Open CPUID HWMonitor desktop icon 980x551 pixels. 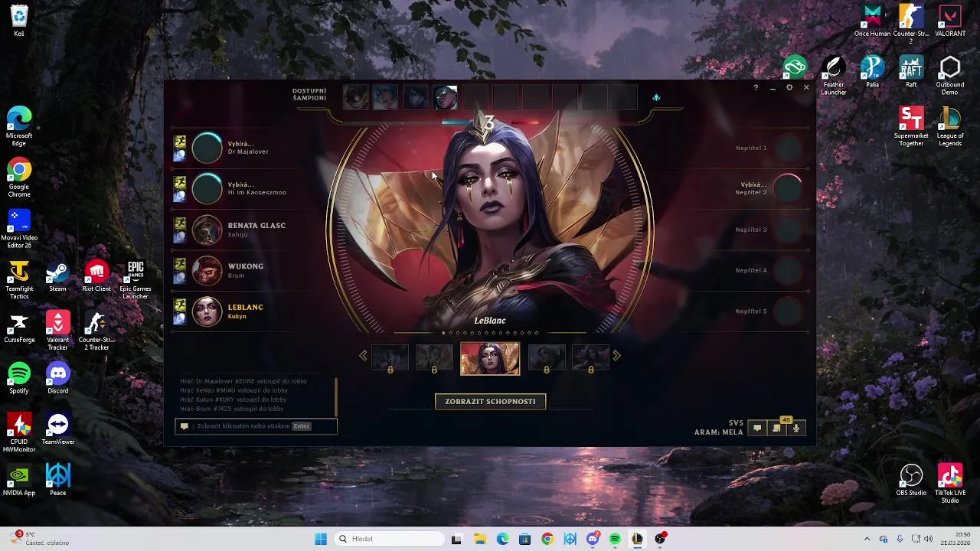pyautogui.click(x=19, y=433)
